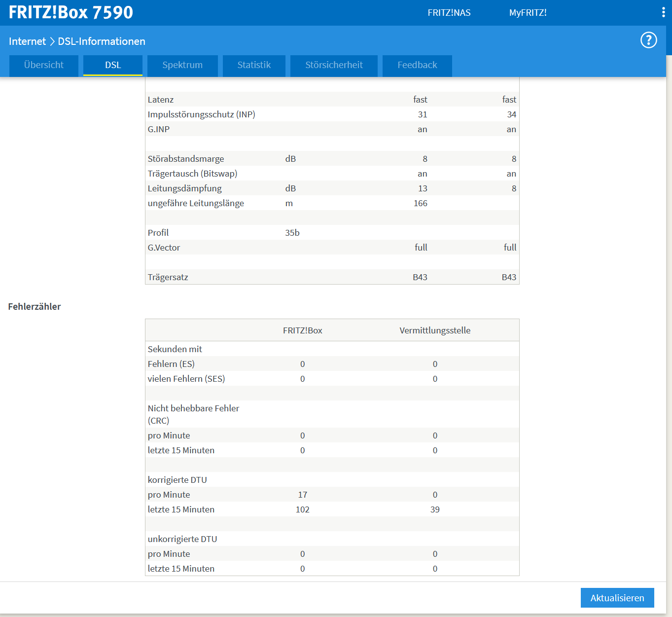This screenshot has height=617, width=672.
Task: Open the Spektrum tab
Action: [182, 65]
